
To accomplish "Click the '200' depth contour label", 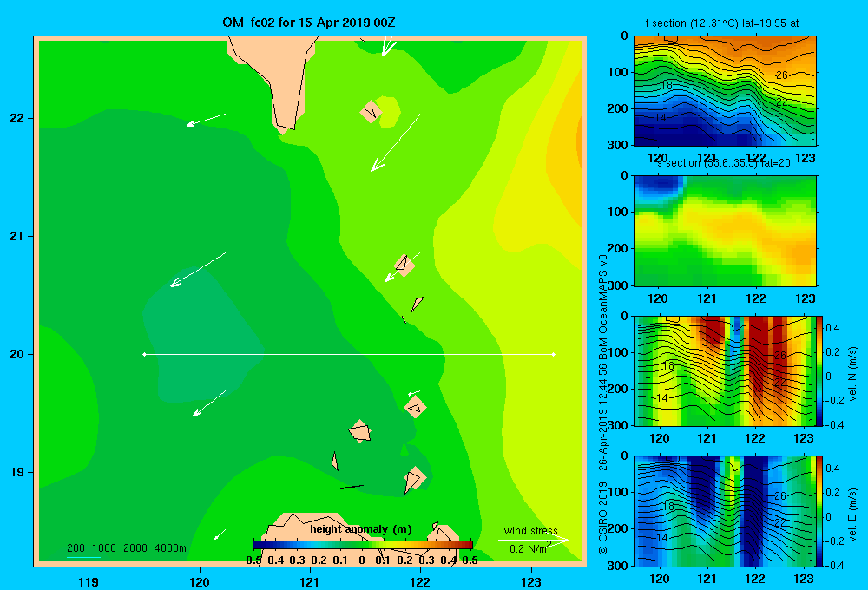I will [76, 548].
